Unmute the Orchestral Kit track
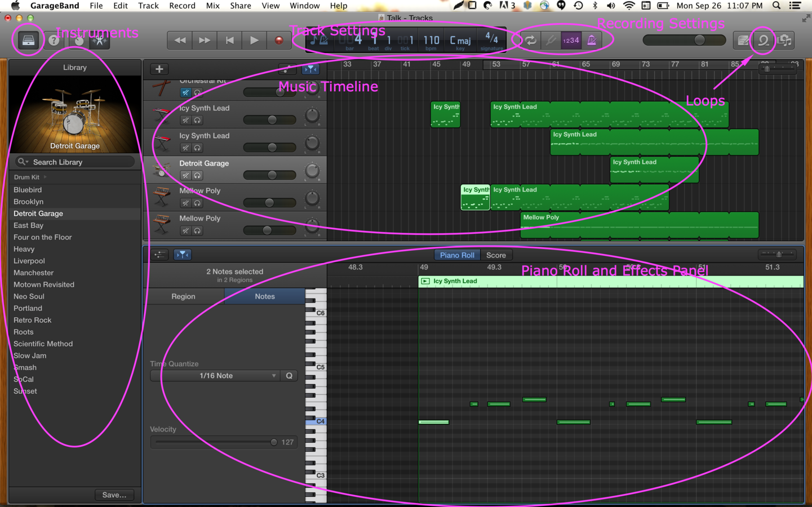 click(x=185, y=92)
